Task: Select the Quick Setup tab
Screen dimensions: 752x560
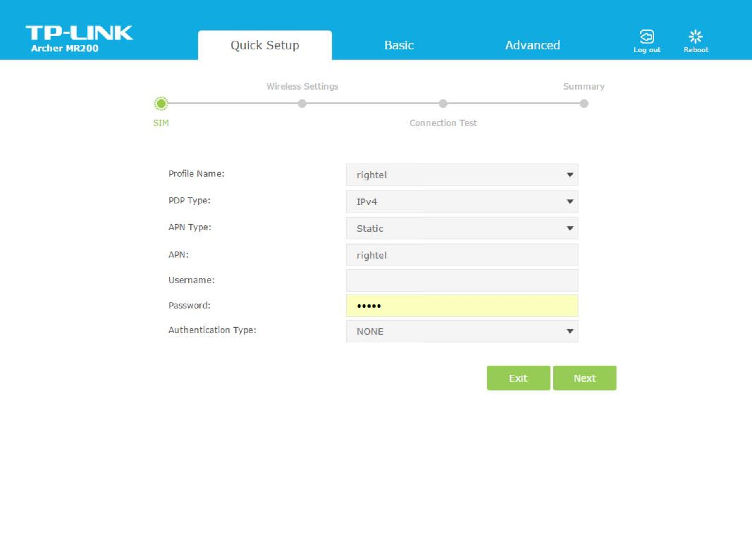Action: click(x=264, y=45)
